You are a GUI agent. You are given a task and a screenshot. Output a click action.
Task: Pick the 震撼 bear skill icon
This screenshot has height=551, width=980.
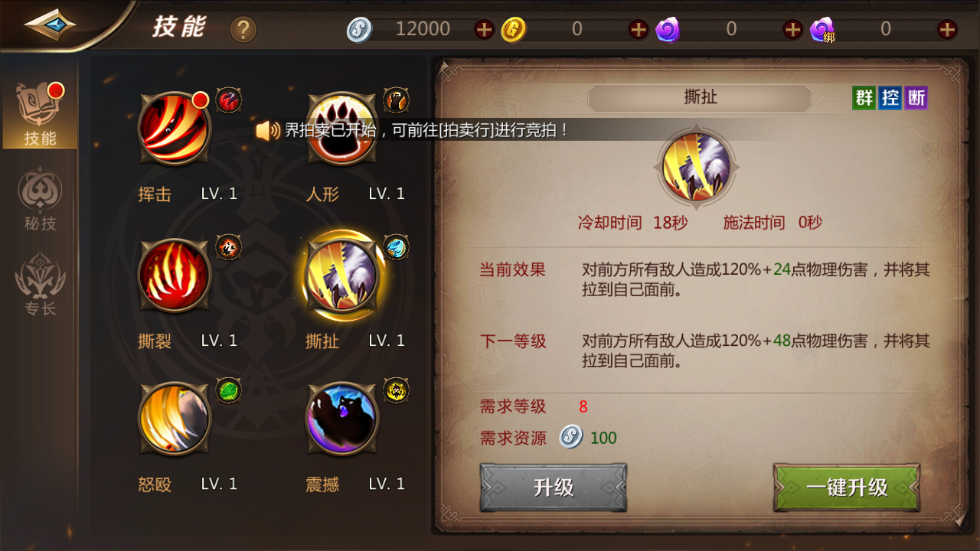(341, 419)
